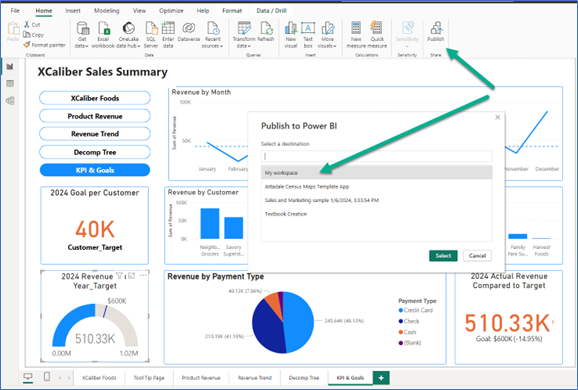This screenshot has height=390, width=578.
Task: Switch to mobile layout icon at bottom
Action: coord(47,377)
